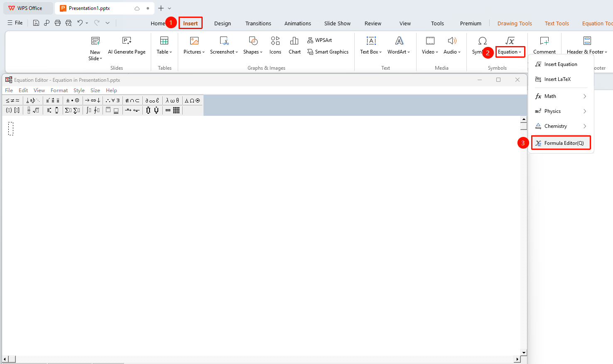The height and width of the screenshot is (364, 613).
Task: Open the Text Box dropdown
Action: point(371,46)
